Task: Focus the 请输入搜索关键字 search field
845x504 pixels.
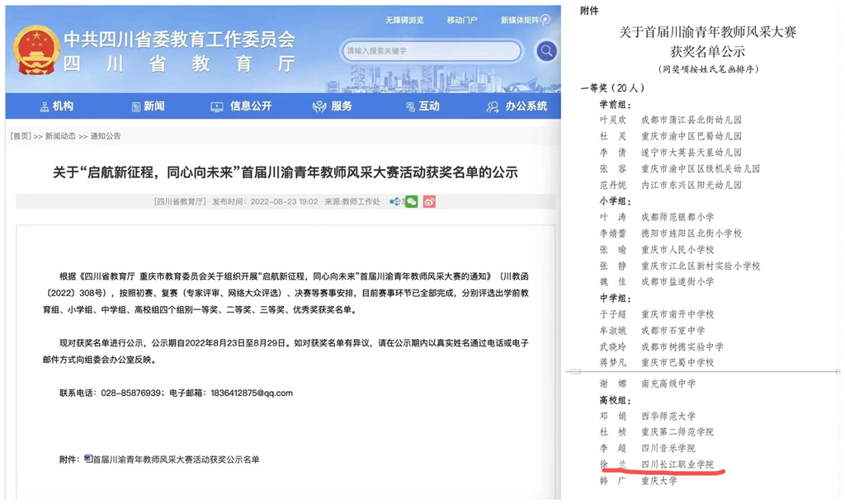Action: point(432,51)
